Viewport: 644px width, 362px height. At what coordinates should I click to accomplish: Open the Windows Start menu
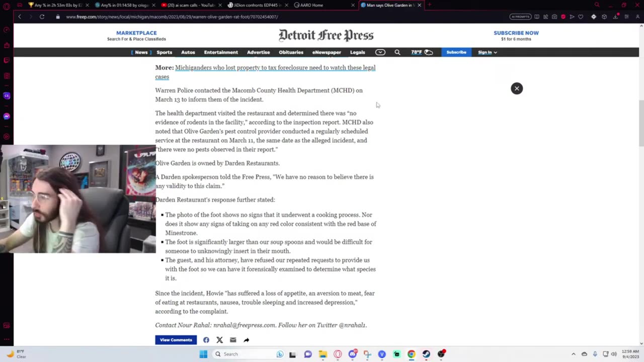203,354
